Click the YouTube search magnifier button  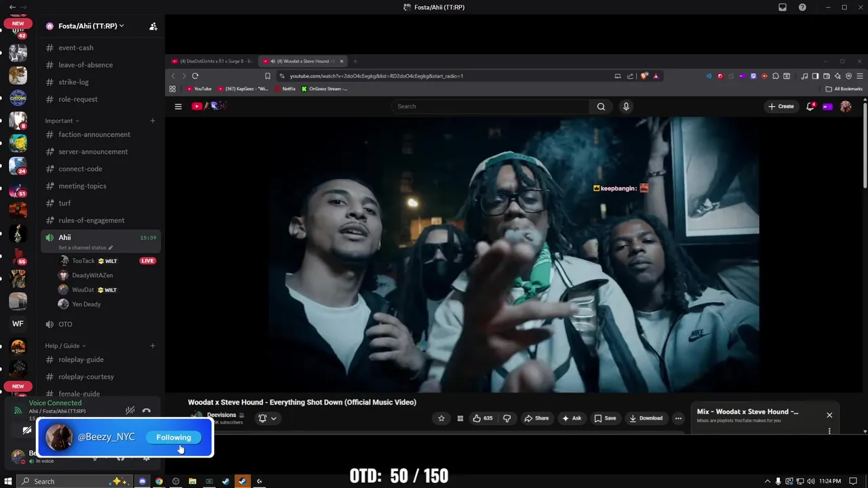coord(601,106)
